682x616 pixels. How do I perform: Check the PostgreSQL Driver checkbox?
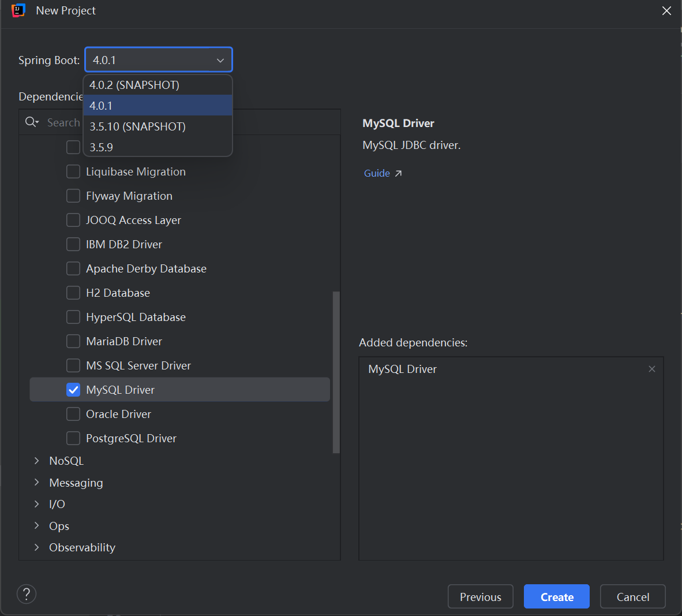(x=73, y=438)
